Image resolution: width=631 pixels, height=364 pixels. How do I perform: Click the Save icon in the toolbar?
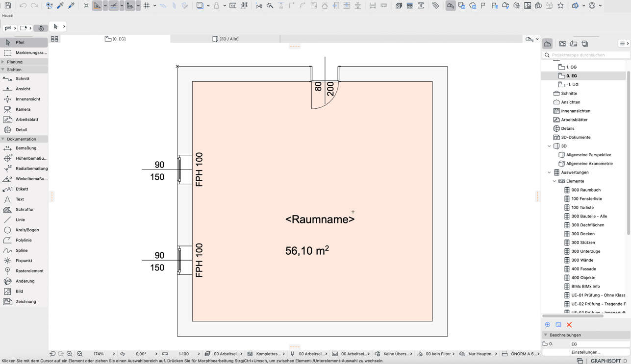click(8, 6)
